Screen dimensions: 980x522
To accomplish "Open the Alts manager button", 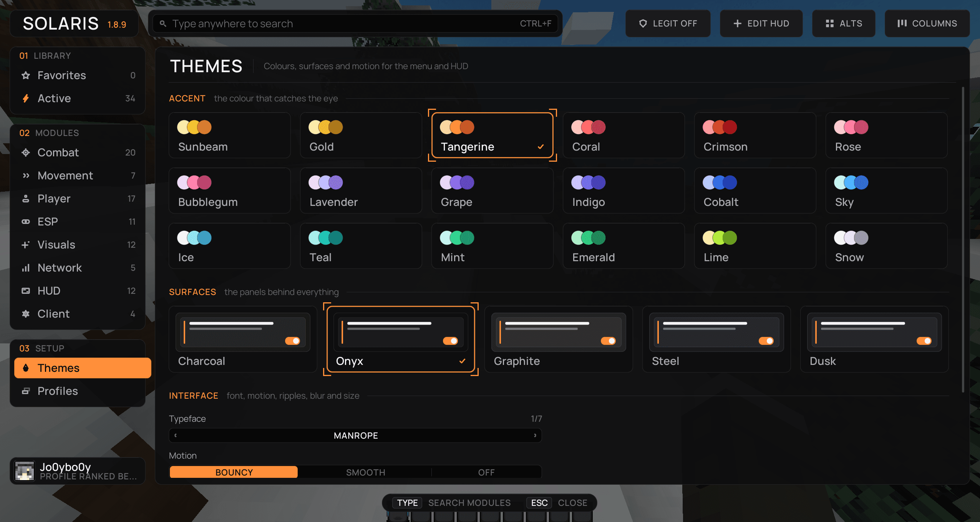I will coord(844,23).
